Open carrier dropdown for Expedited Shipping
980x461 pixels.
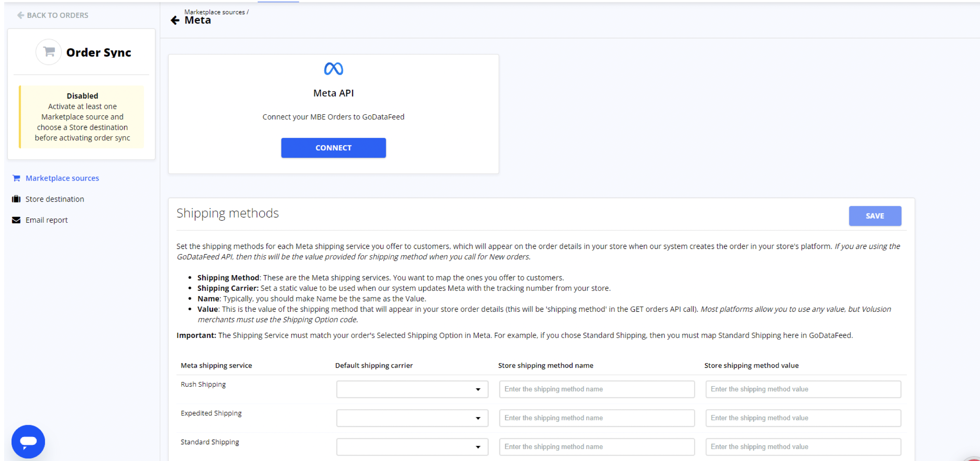pyautogui.click(x=412, y=418)
